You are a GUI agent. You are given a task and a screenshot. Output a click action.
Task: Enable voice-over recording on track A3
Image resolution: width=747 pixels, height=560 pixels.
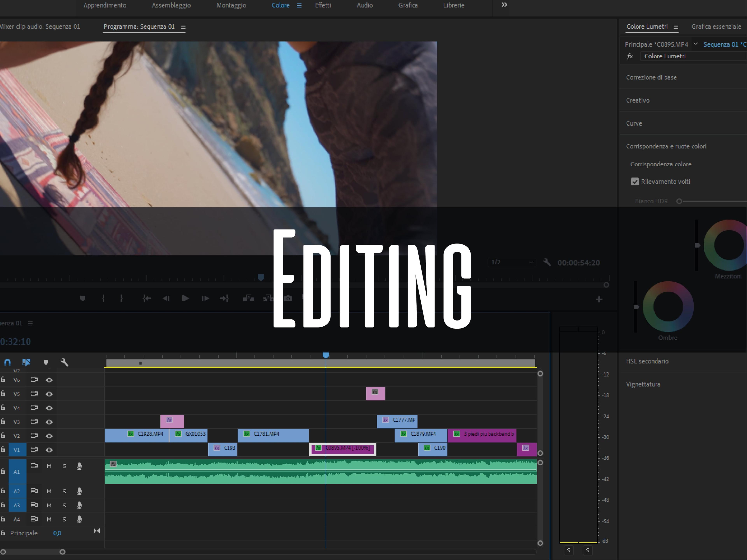(x=79, y=505)
